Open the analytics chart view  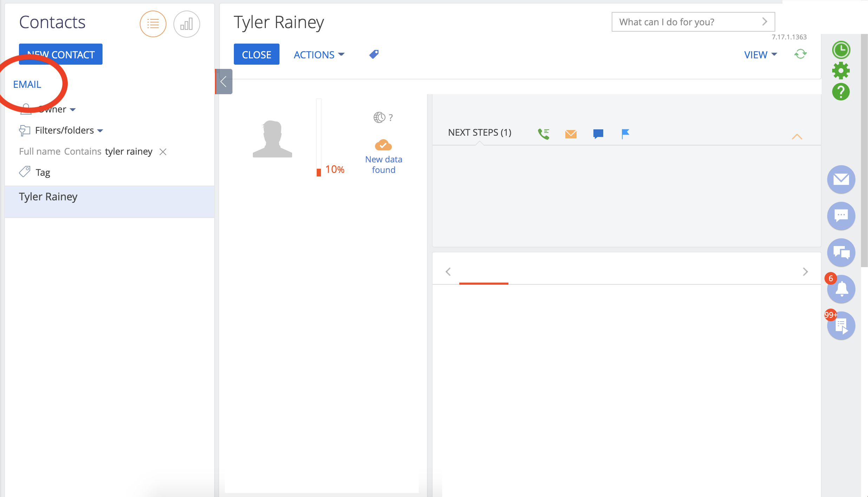tap(187, 24)
